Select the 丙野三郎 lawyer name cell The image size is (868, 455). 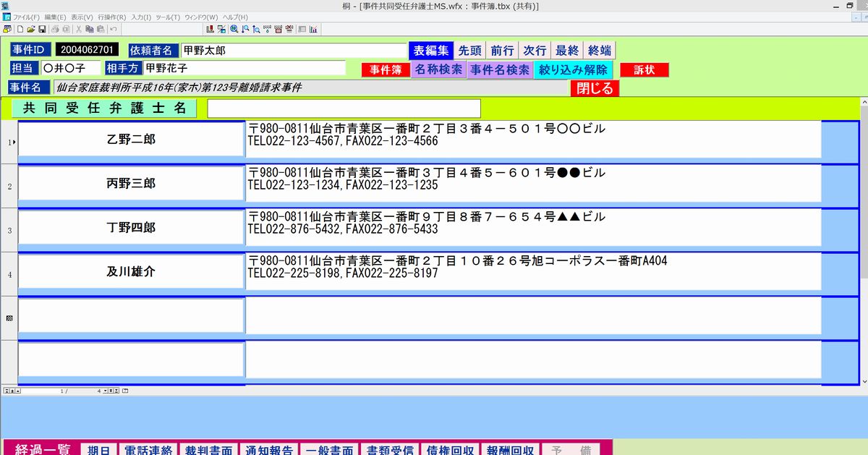click(x=131, y=184)
